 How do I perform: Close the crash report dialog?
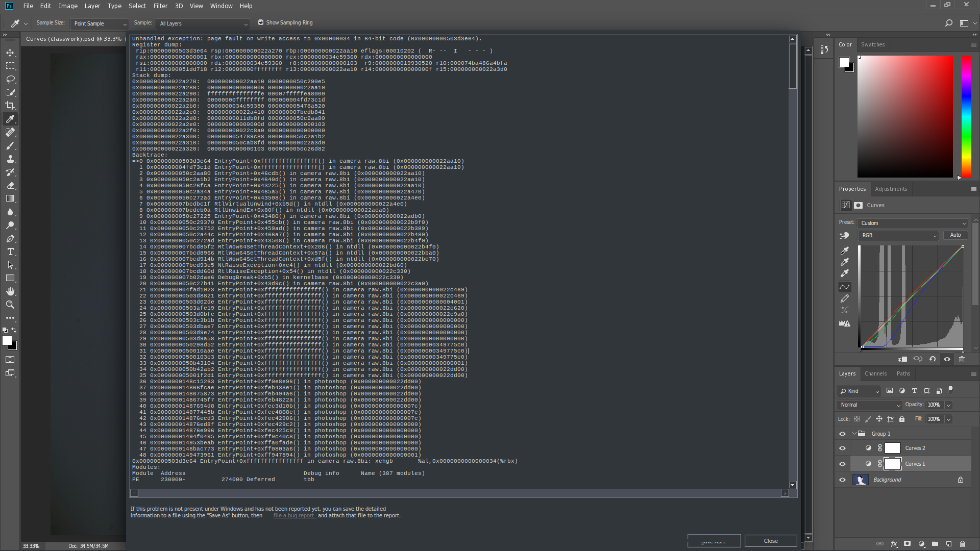click(x=771, y=541)
